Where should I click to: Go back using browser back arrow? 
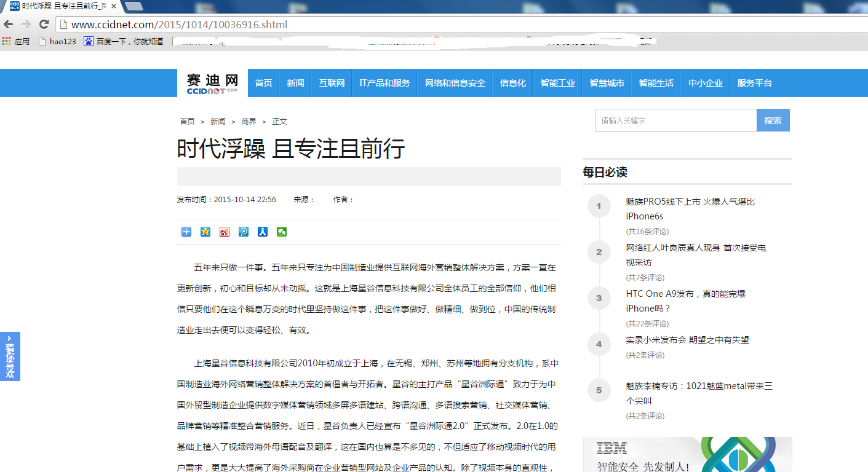click(x=8, y=25)
